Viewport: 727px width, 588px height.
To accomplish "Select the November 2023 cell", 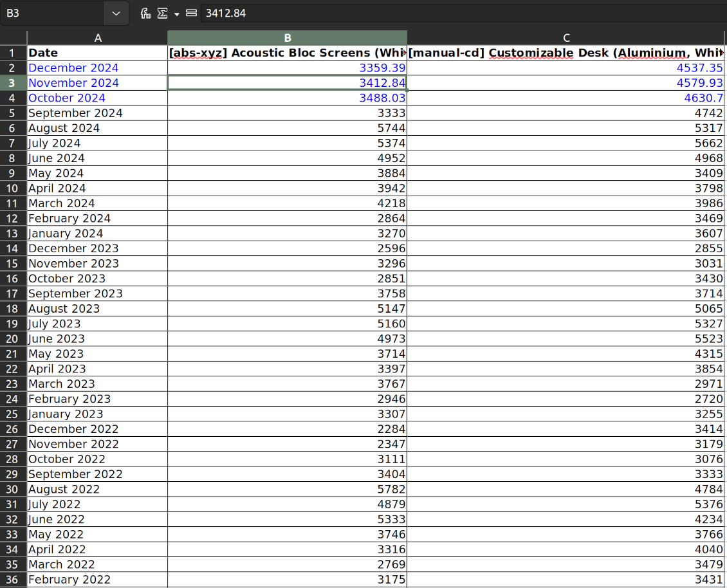I will [97, 263].
